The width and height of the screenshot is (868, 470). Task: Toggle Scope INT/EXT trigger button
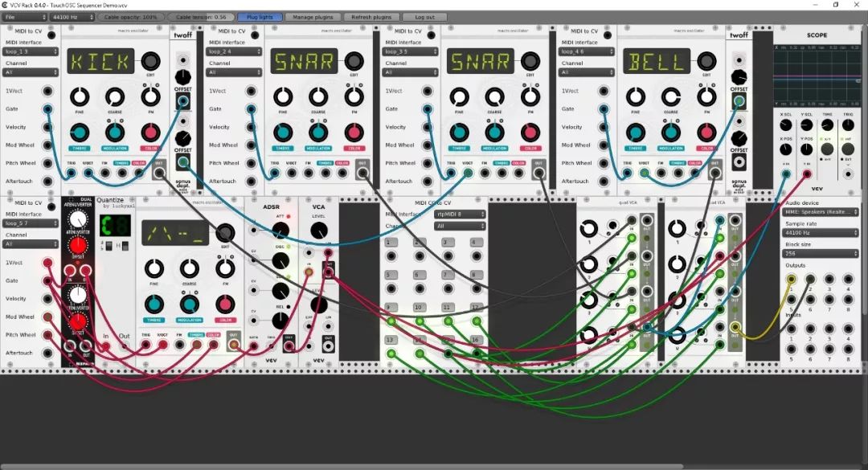848,149
